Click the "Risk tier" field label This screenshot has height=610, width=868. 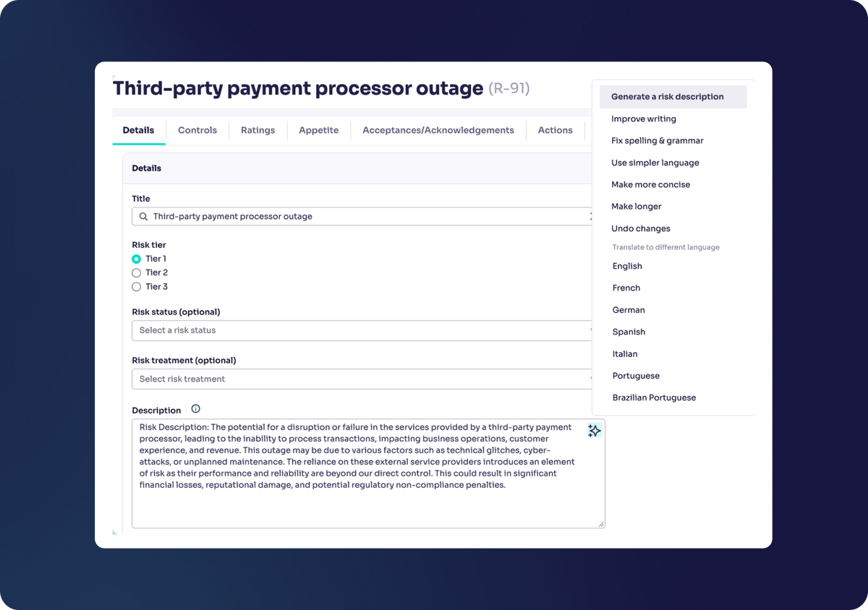coord(149,245)
